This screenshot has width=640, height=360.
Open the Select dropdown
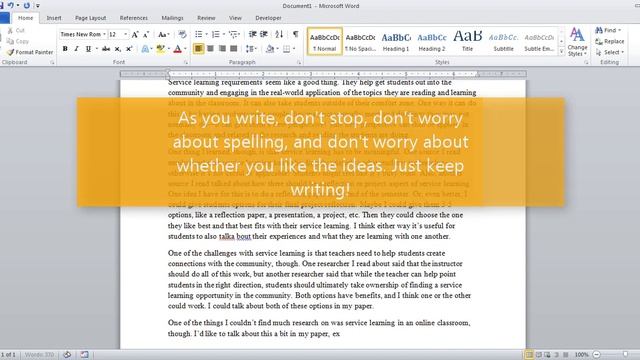pos(610,52)
